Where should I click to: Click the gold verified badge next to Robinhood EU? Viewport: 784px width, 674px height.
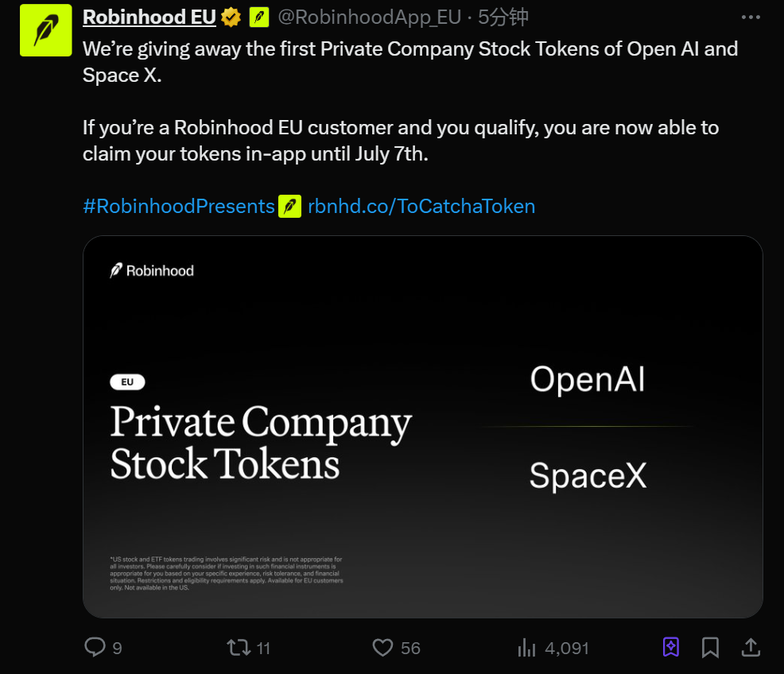pos(231,16)
